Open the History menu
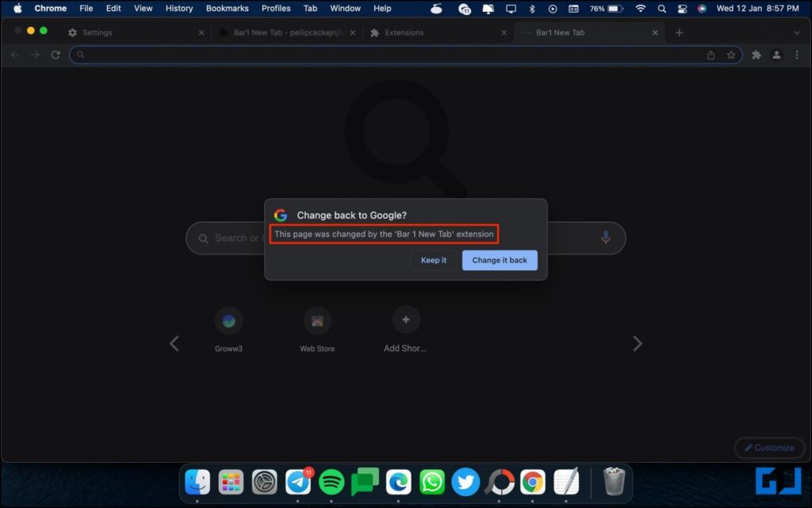This screenshot has height=508, width=812. [x=179, y=8]
